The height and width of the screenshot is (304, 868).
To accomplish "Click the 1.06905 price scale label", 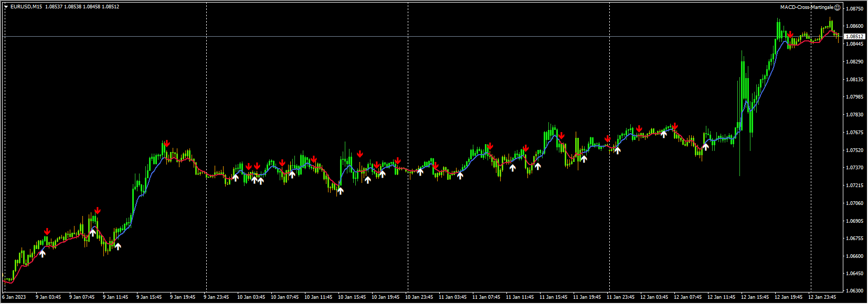I will click(855, 221).
